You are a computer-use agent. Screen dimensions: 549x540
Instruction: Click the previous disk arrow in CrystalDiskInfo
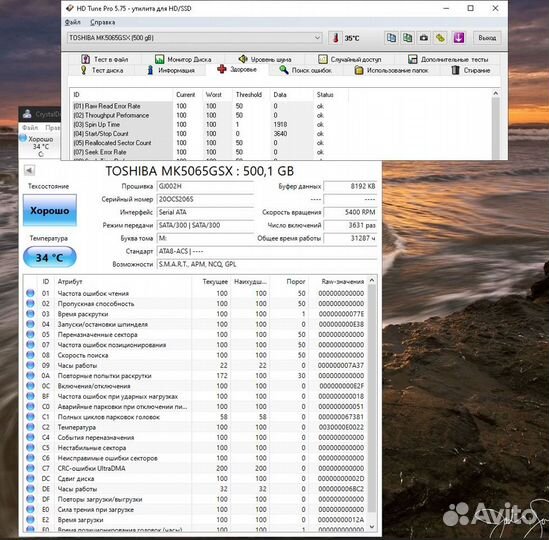29,171
